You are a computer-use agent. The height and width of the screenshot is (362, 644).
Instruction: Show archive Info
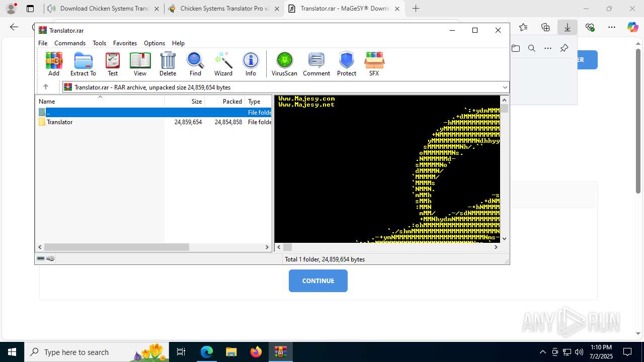(251, 64)
